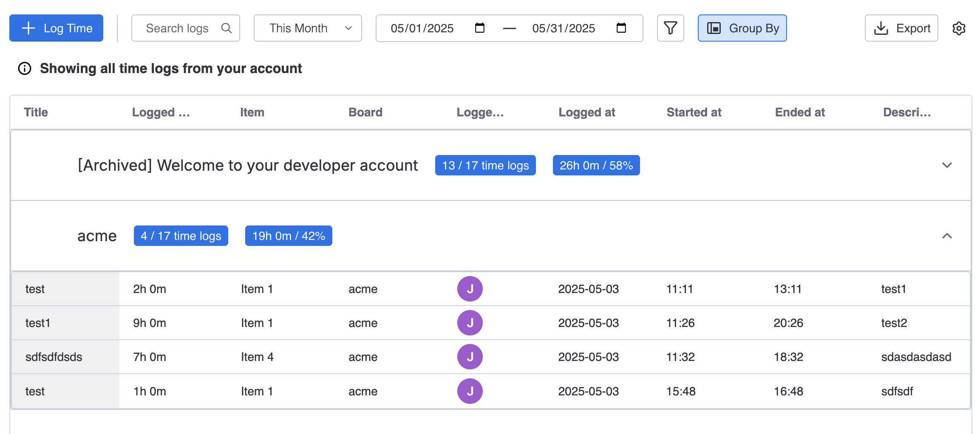Open settings with the gear icon
Screen dimensions: 980x434
[959, 28]
